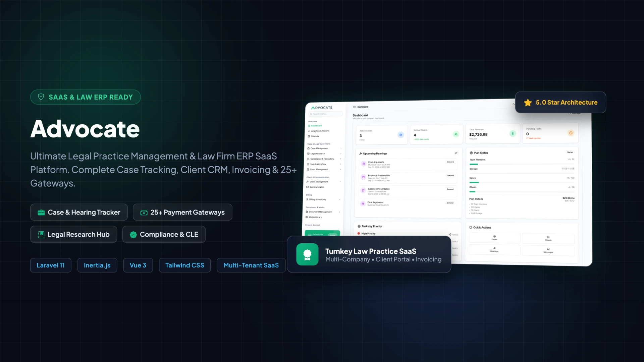Click the Advocate logo in dashboard sidebar
Screen dimensions: 644x362
coord(322,108)
